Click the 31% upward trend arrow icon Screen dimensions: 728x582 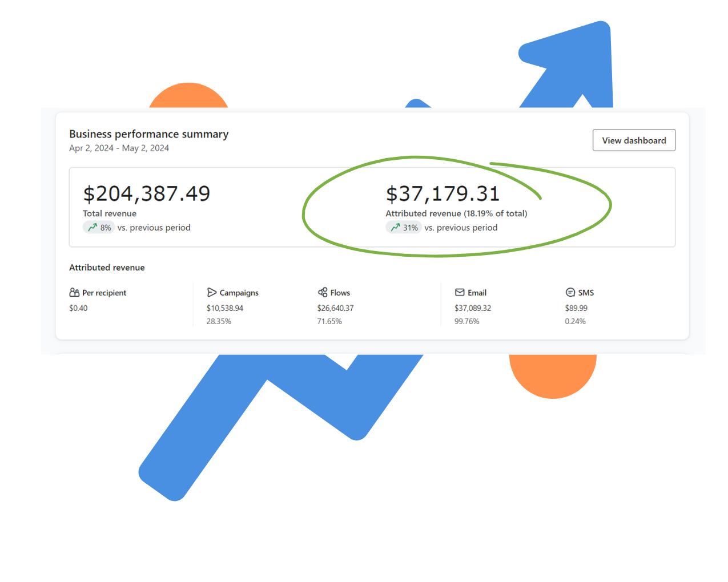coord(395,227)
